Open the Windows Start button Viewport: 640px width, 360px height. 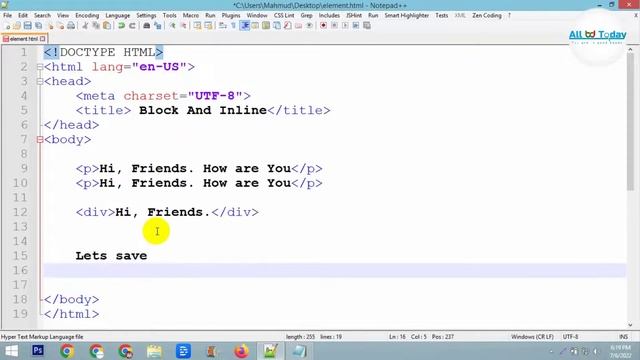11,351
